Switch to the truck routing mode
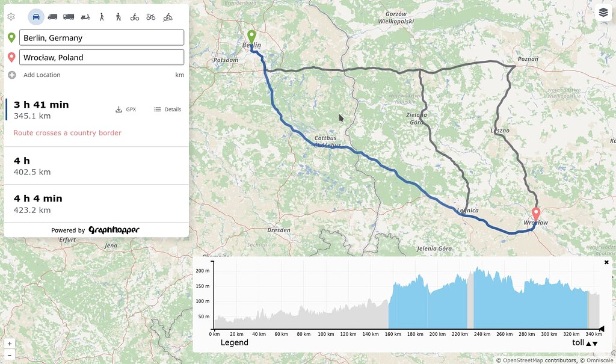616x364 pixels. click(x=68, y=17)
